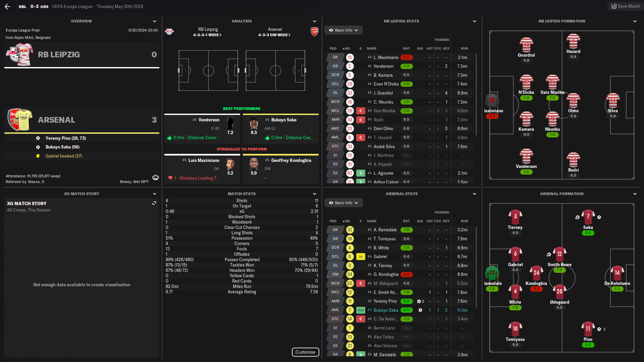This screenshot has height=362, width=644.
Task: Click the goal icon in Yeremy Pino row
Action: [x=419, y=301]
